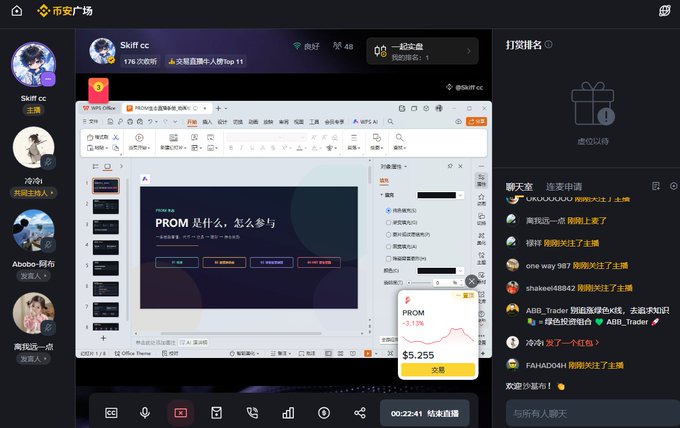Open the 文件 menu in WPS
The image size is (680, 428).
tap(91, 122)
